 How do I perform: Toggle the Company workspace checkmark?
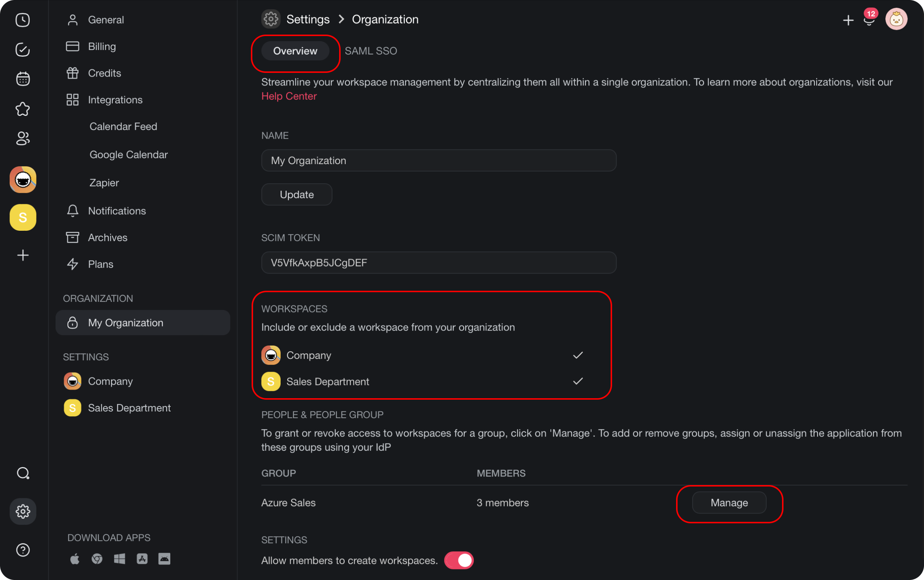point(577,355)
